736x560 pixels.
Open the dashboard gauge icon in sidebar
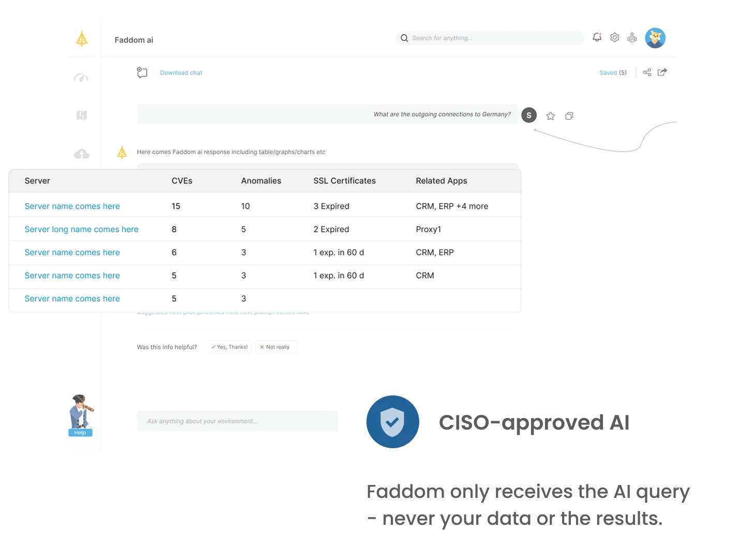click(81, 78)
